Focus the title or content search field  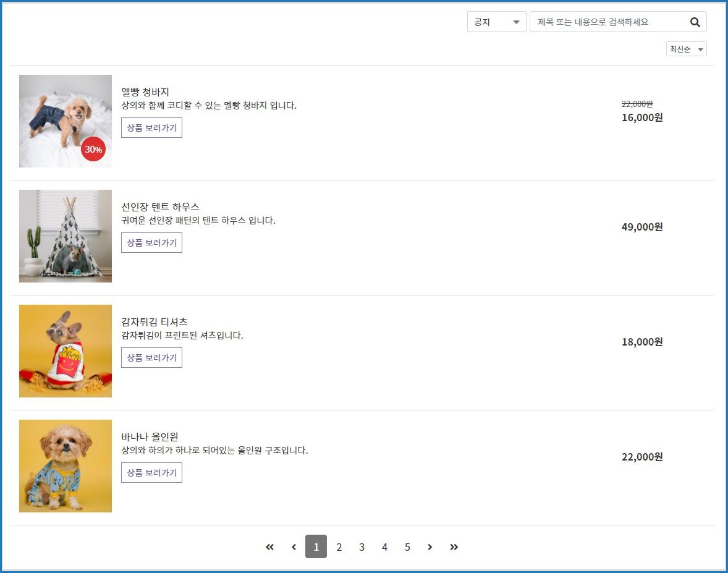click(609, 22)
